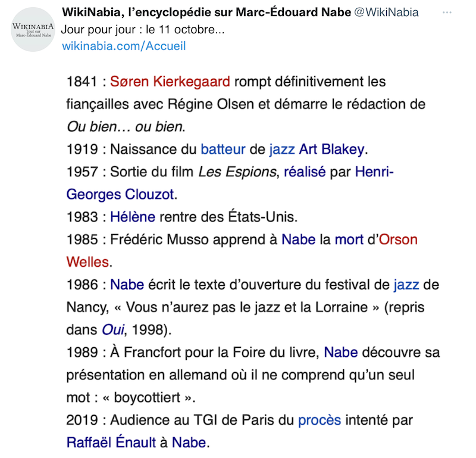Open the wikinabia.com/Accueil link
The image size is (476, 458).
(124, 46)
